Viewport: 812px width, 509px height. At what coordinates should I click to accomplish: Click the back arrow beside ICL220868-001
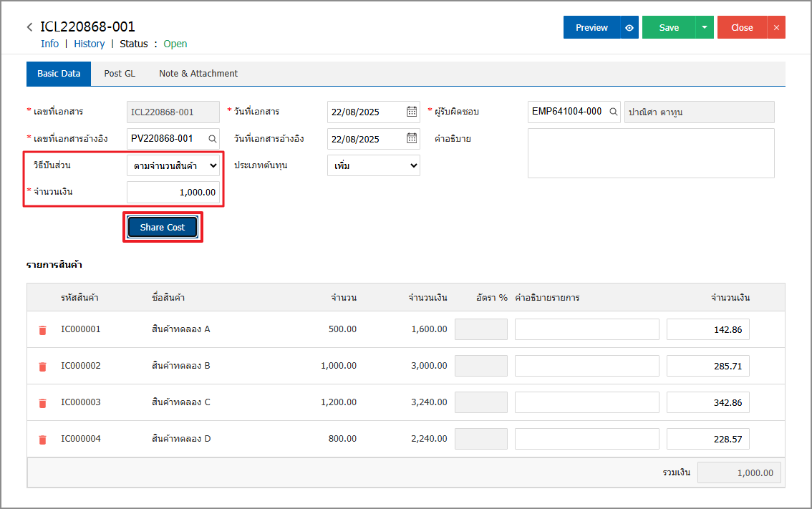[29, 27]
